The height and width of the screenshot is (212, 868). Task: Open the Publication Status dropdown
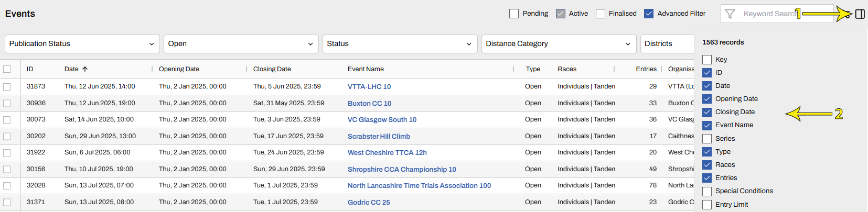[82, 44]
